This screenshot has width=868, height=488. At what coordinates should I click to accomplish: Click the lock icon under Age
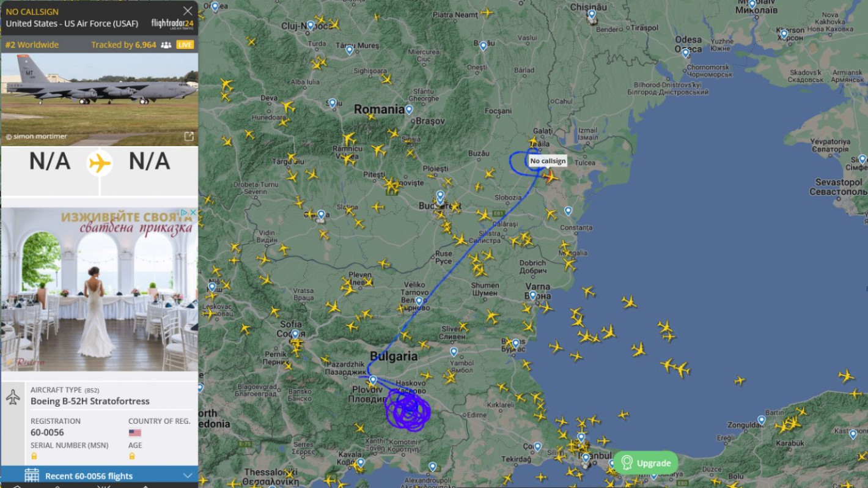click(131, 456)
